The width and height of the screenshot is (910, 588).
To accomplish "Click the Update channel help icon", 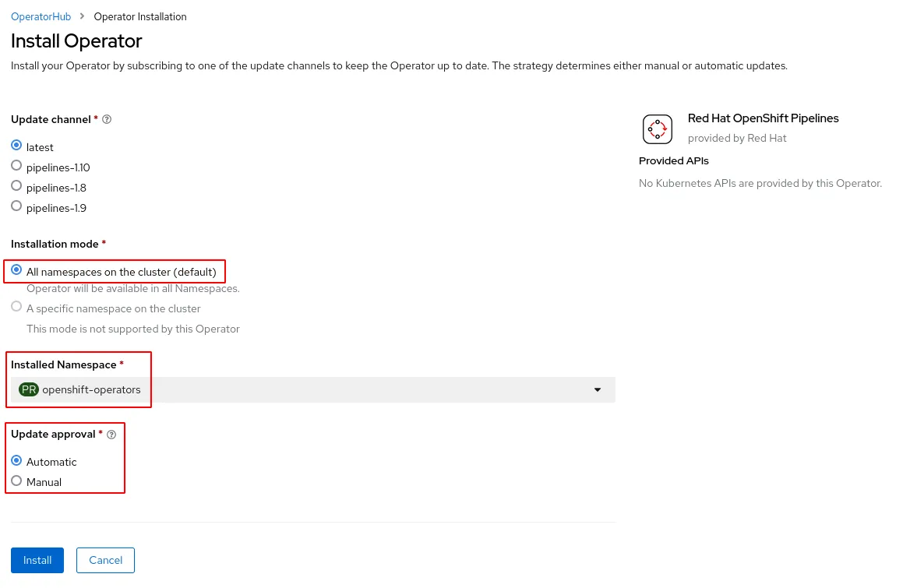I will 107,120.
